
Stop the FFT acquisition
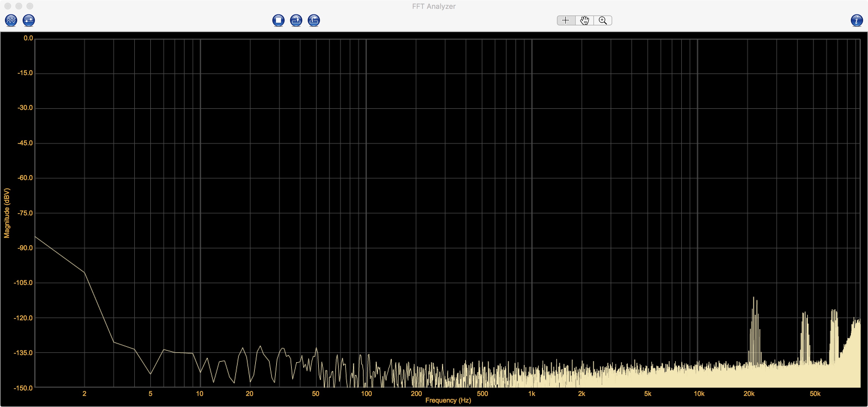(x=278, y=20)
